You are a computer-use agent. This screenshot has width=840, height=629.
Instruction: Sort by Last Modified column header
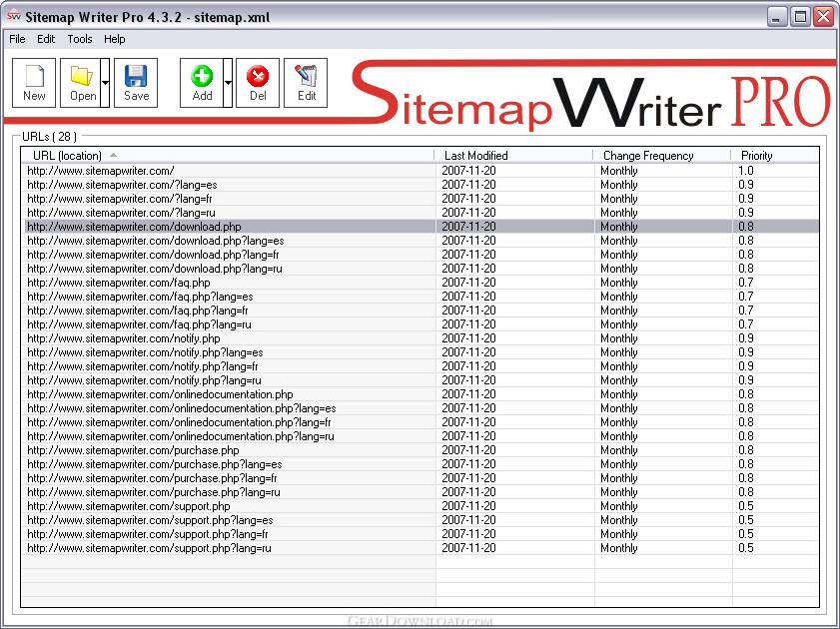[x=513, y=155]
